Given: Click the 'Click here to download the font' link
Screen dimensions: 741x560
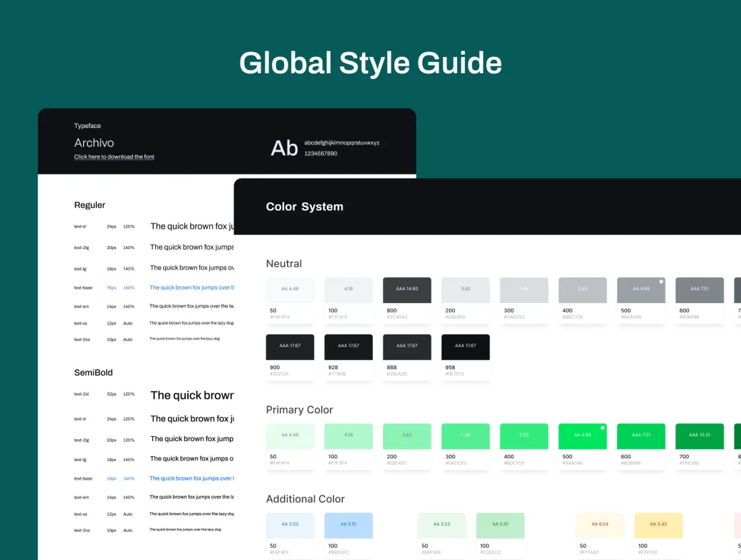Looking at the screenshot, I should tap(114, 157).
